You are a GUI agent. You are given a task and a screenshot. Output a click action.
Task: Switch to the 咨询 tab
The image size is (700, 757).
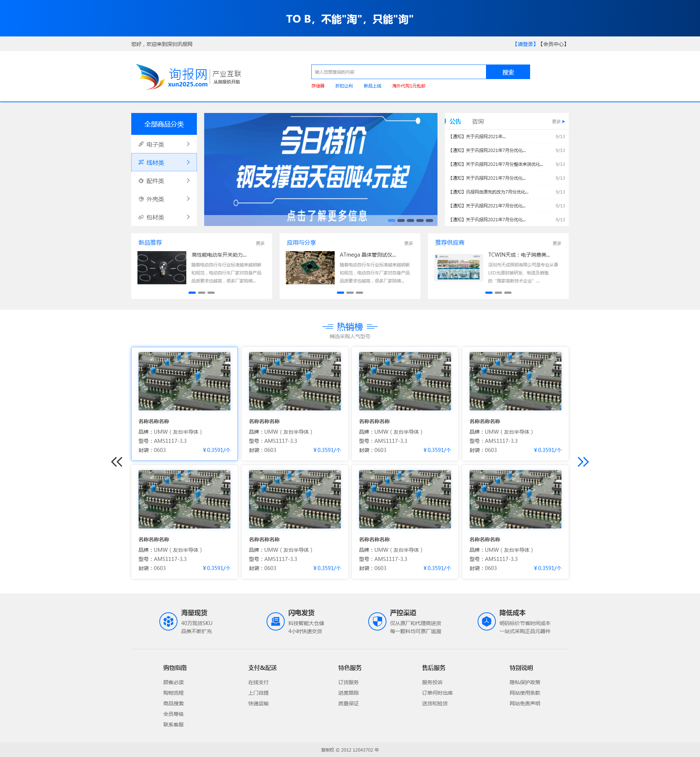point(478,122)
